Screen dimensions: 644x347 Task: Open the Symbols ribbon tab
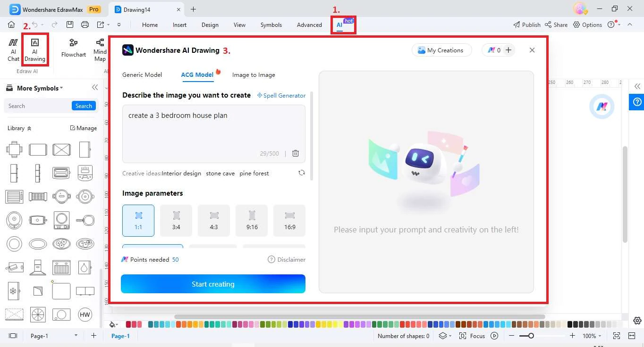[271, 25]
